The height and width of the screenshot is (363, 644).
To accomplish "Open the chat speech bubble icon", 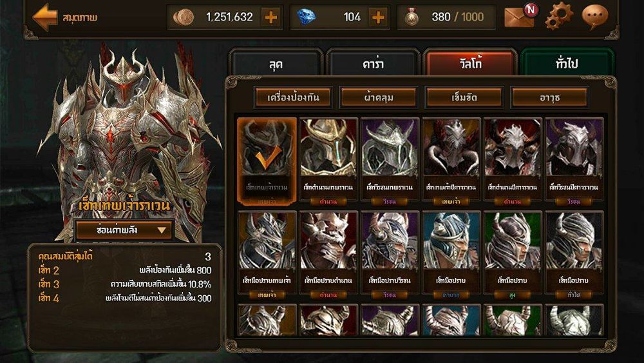I will 594,17.
